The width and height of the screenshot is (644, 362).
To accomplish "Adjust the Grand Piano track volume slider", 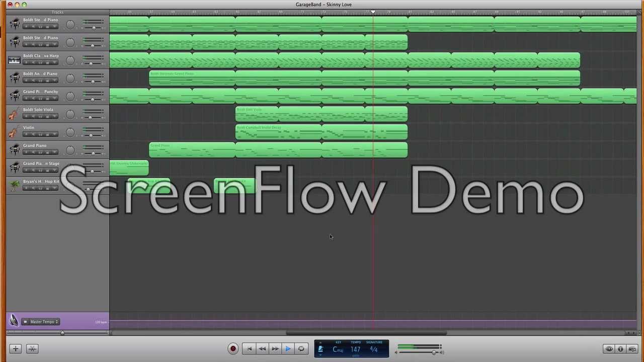I will pyautogui.click(x=93, y=153).
